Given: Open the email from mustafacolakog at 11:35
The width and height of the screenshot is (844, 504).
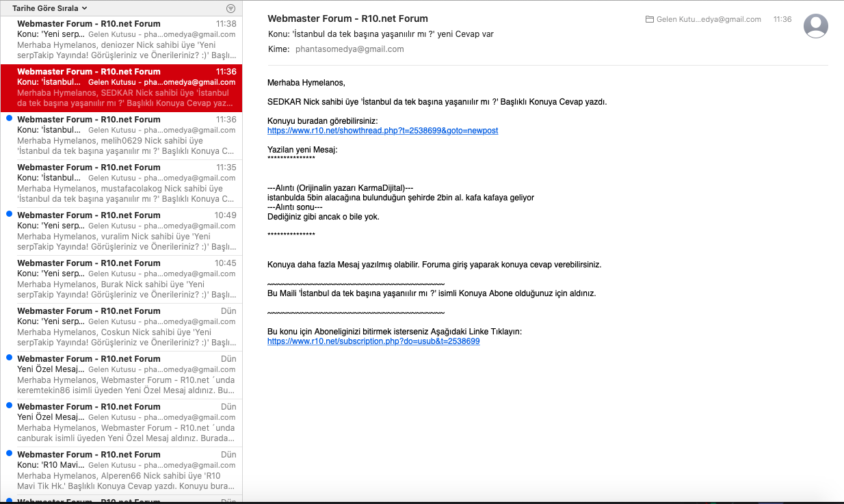Looking at the screenshot, I should (121, 183).
